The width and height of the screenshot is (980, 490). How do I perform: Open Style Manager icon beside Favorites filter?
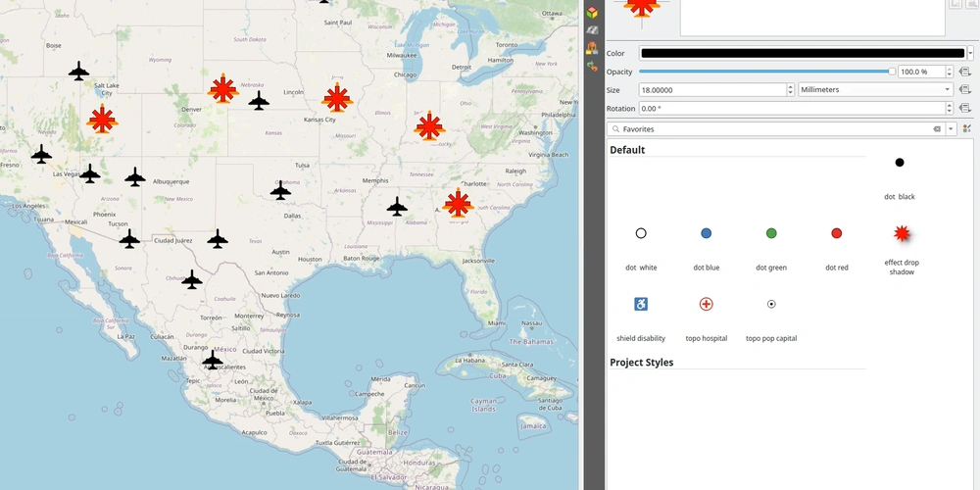point(967,128)
